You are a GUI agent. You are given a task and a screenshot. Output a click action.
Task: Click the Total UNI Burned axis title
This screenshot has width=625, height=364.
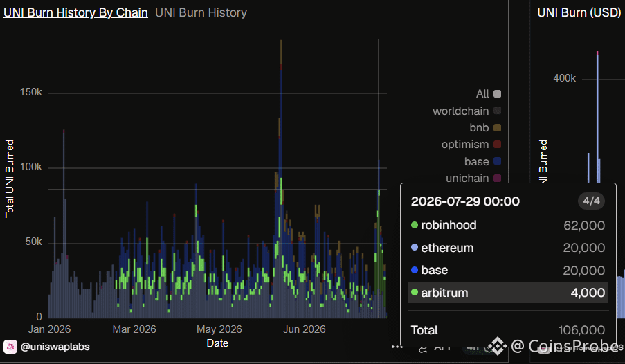(10, 179)
